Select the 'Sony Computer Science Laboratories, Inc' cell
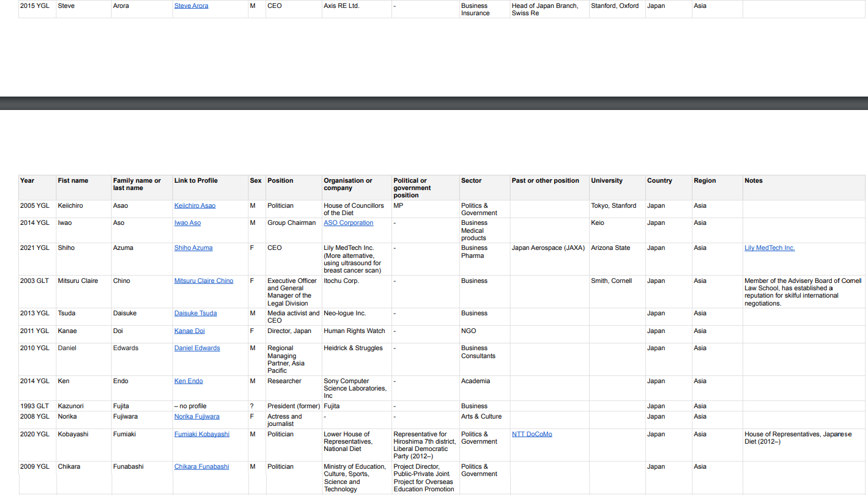The image size is (868, 495). [357, 388]
